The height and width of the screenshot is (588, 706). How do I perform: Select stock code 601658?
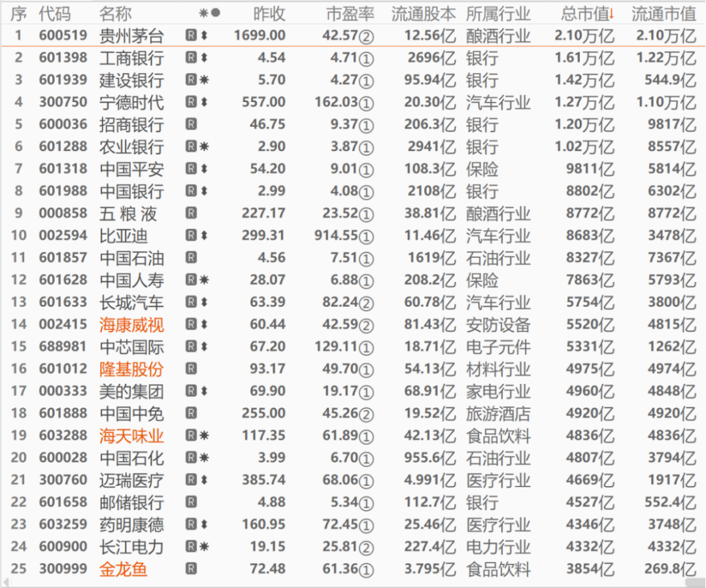pyautogui.click(x=63, y=502)
